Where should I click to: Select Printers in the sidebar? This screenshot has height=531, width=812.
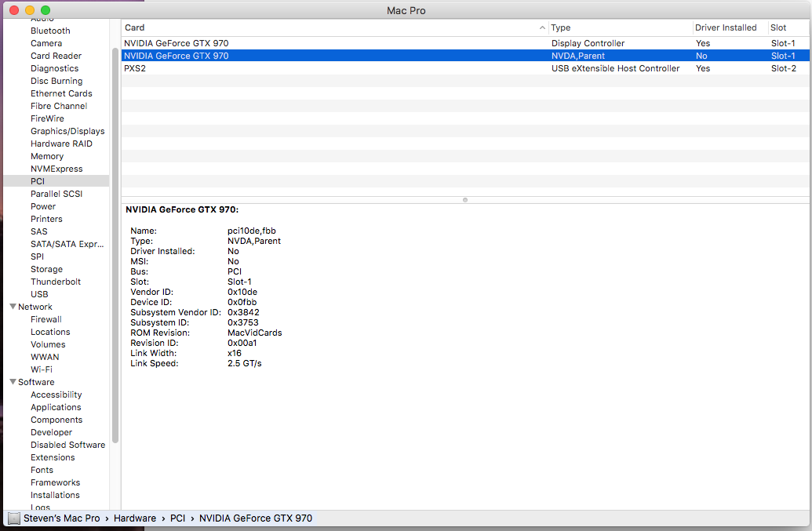[x=46, y=219]
